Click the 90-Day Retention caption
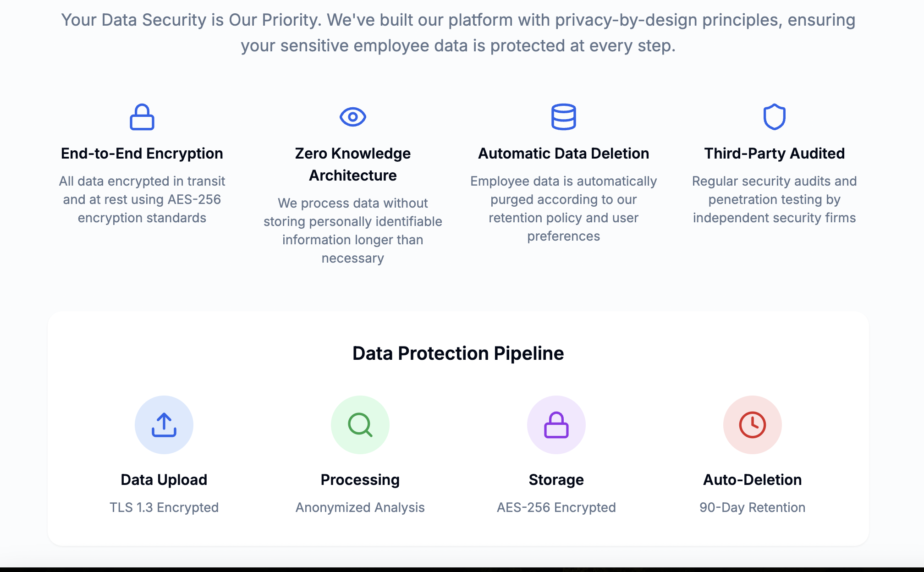The image size is (924, 572). [753, 507]
